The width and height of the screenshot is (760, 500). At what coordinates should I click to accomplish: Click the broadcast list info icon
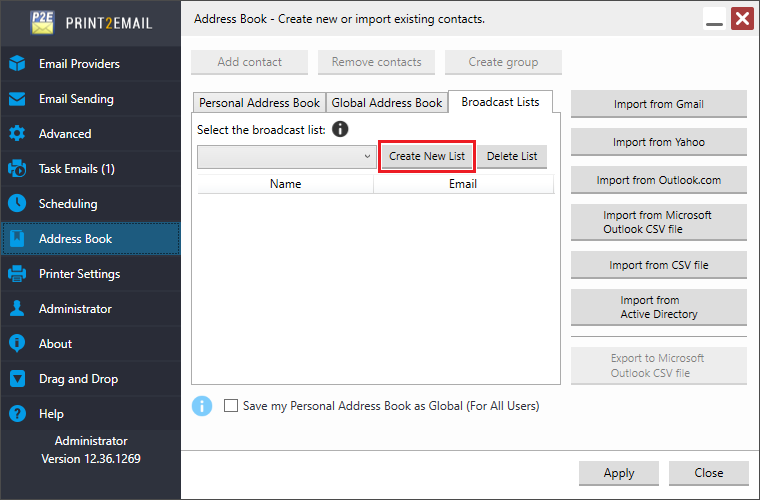[x=340, y=129]
